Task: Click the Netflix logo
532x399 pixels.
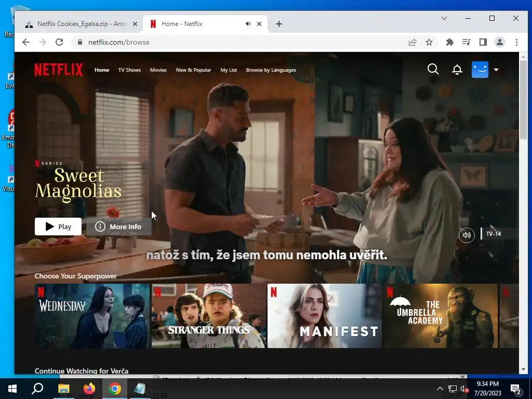Action: (58, 70)
